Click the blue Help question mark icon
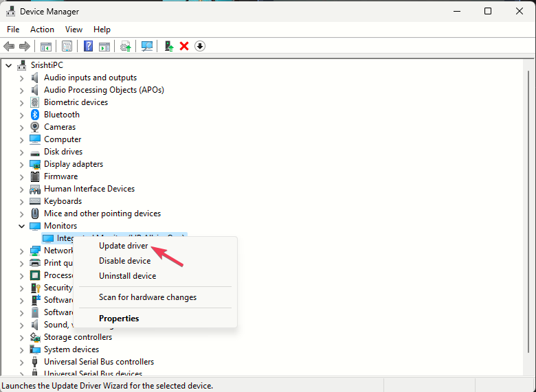Image resolution: width=536 pixels, height=392 pixels. coord(88,46)
